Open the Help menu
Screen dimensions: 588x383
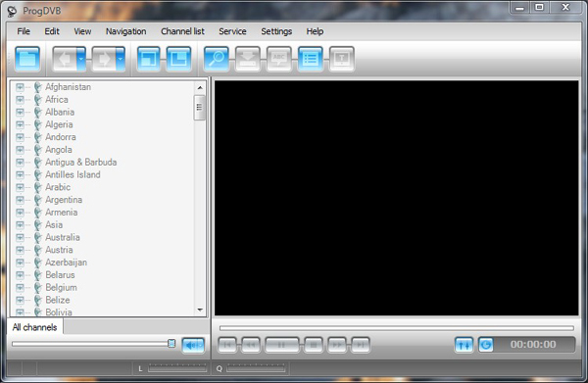click(x=315, y=31)
